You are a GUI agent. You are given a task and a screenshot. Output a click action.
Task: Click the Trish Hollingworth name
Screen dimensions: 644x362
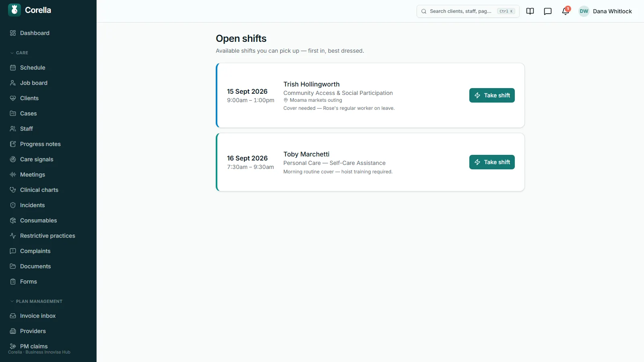coord(312,84)
